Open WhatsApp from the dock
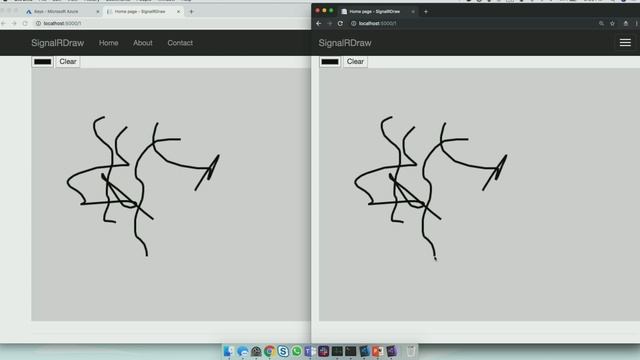This screenshot has width=640, height=360. [x=296, y=351]
